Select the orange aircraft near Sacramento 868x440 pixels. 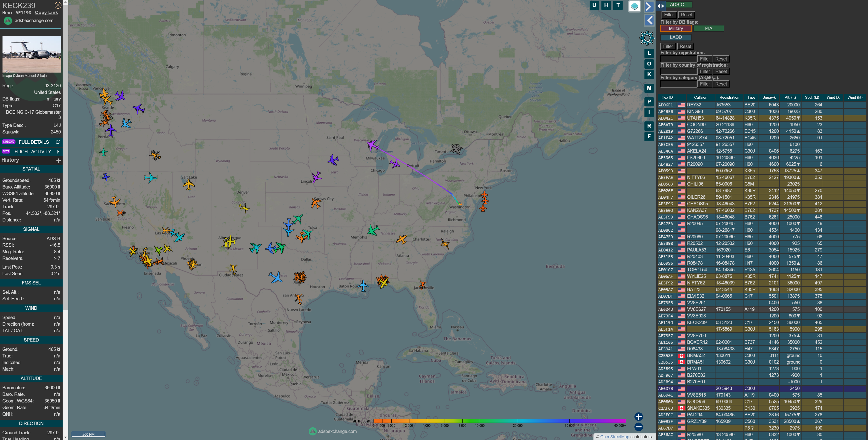pyautogui.click(x=115, y=201)
